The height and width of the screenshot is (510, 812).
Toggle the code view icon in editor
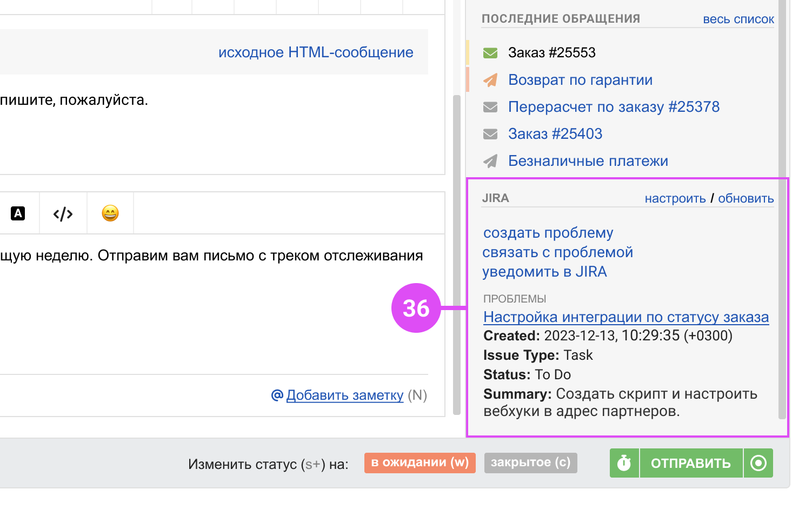[x=63, y=214]
